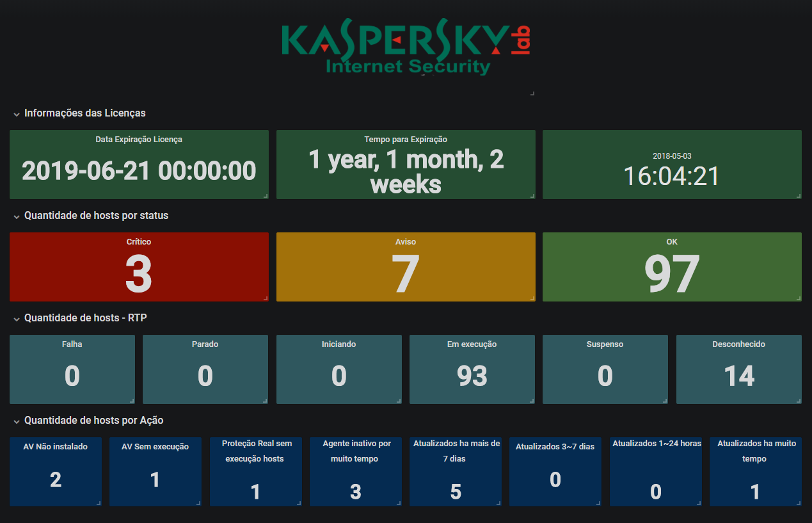Open the Atualizados 3~7 dias panel title
Viewport: 812px width, 523px height.
point(555,447)
